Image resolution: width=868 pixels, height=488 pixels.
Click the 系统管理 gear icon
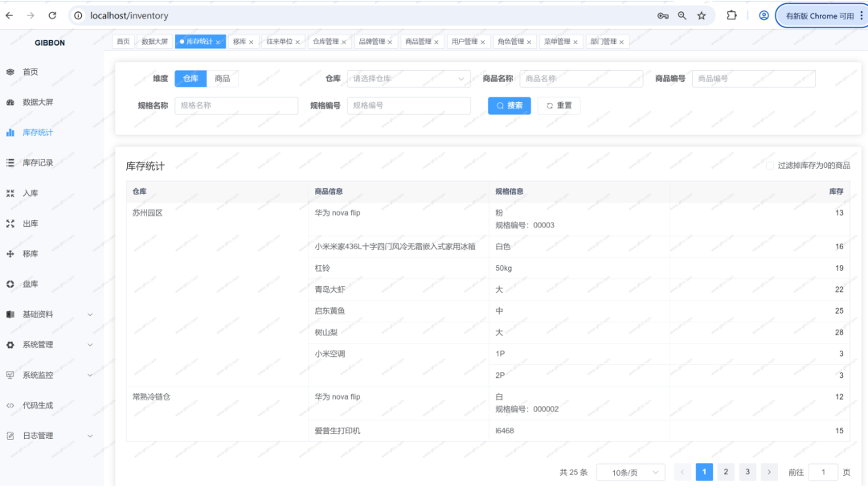[10, 345]
